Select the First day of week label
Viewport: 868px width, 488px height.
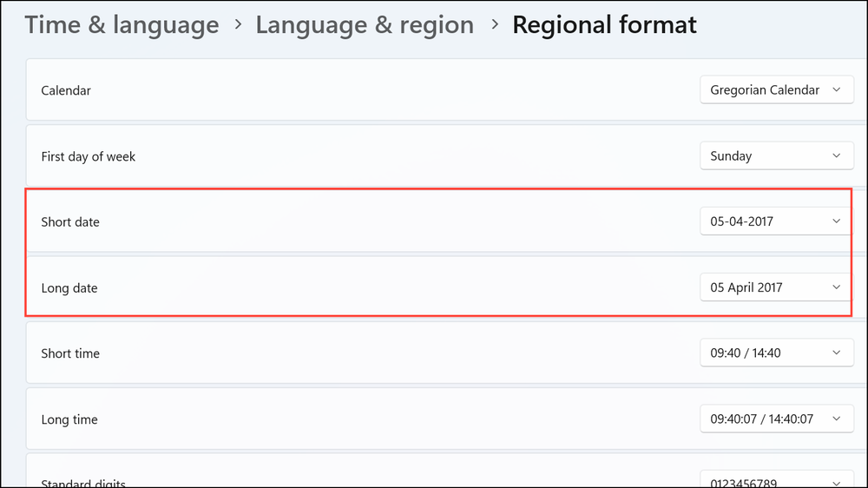click(x=89, y=156)
